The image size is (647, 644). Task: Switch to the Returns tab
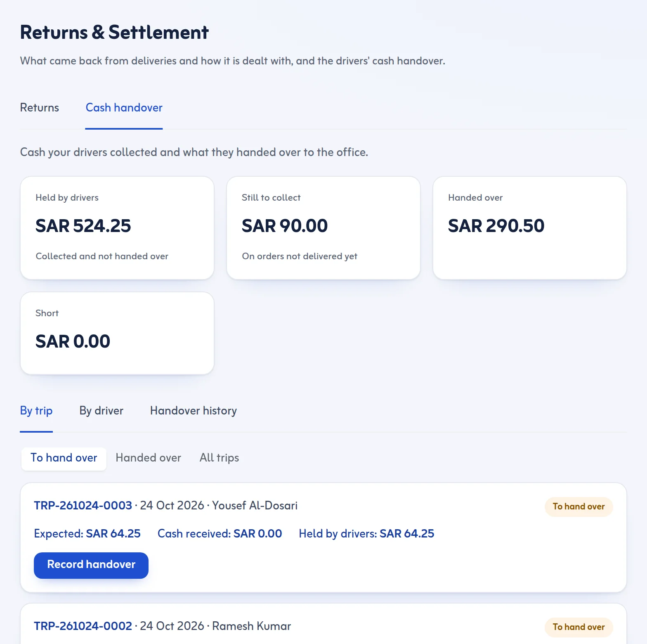(40, 108)
